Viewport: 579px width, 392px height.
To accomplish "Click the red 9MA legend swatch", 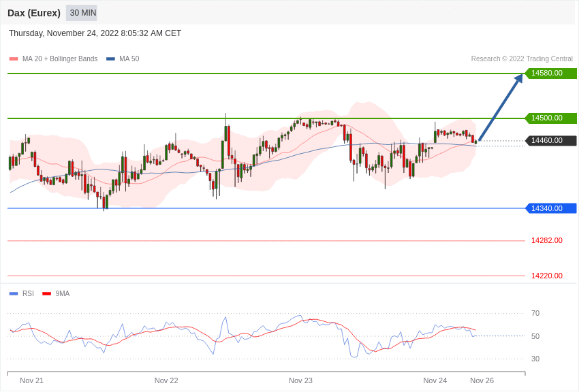I will [47, 294].
